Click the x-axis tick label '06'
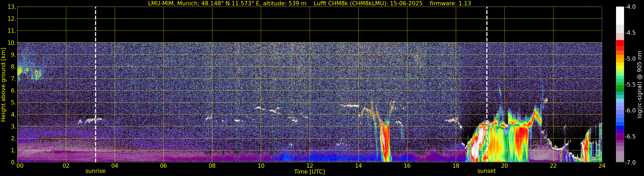This screenshot has width=644, height=176. pos(163,166)
